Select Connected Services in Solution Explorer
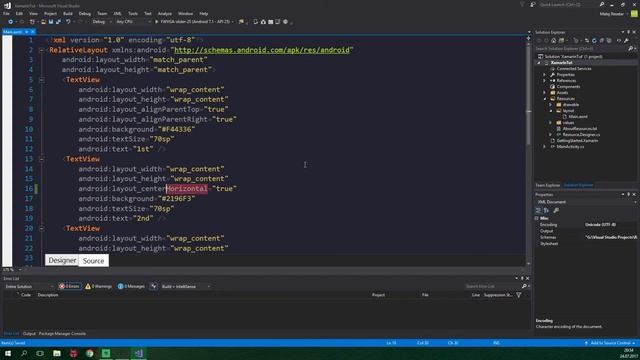640x360 pixels. point(574,69)
